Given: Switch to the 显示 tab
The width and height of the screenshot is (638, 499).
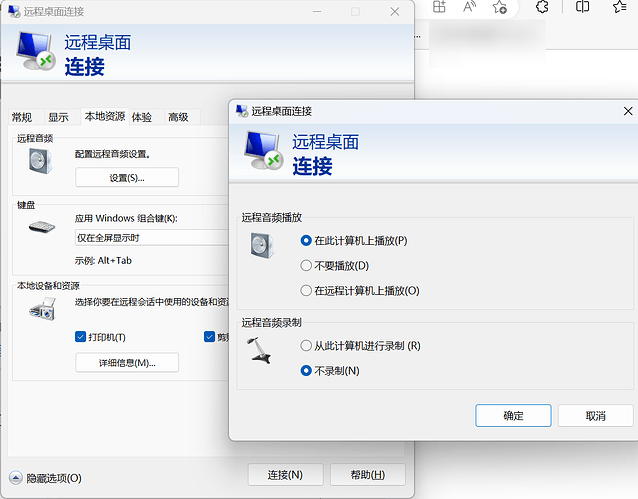Looking at the screenshot, I should click(58, 117).
